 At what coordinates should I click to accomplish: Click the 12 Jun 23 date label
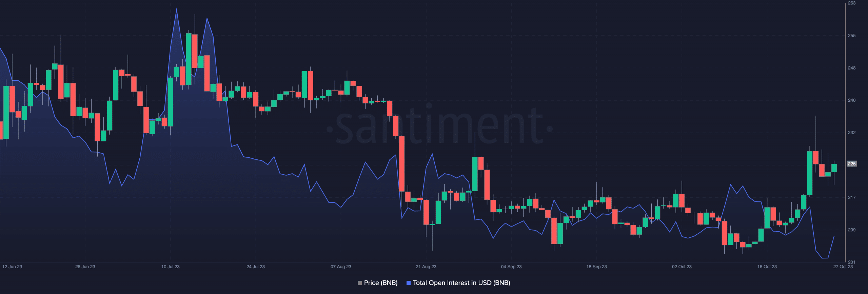point(12,267)
